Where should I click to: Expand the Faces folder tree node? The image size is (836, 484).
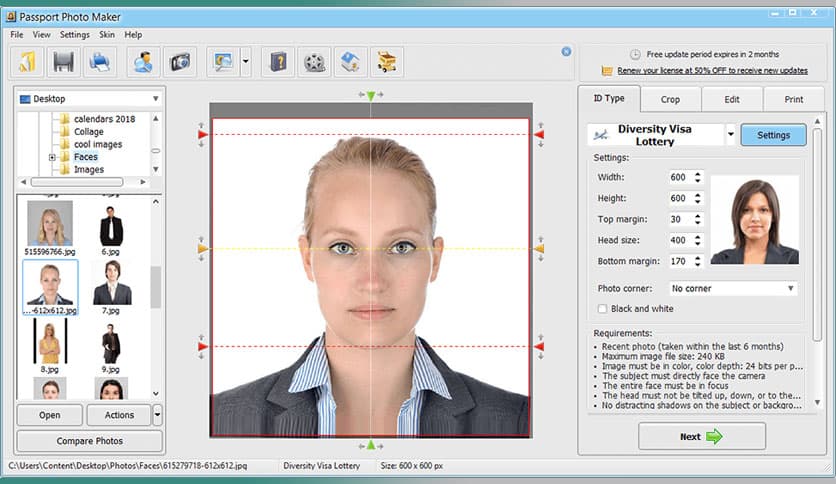pyautogui.click(x=52, y=157)
